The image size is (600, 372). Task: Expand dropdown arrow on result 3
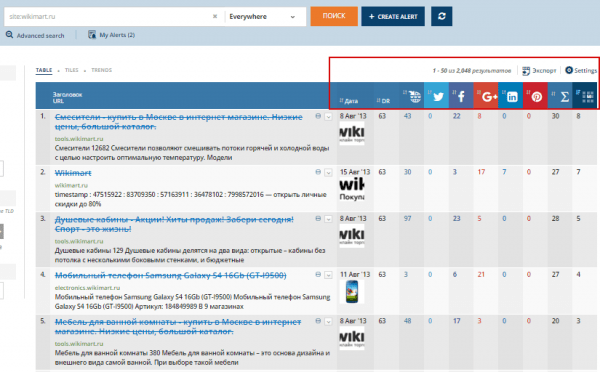click(x=328, y=219)
